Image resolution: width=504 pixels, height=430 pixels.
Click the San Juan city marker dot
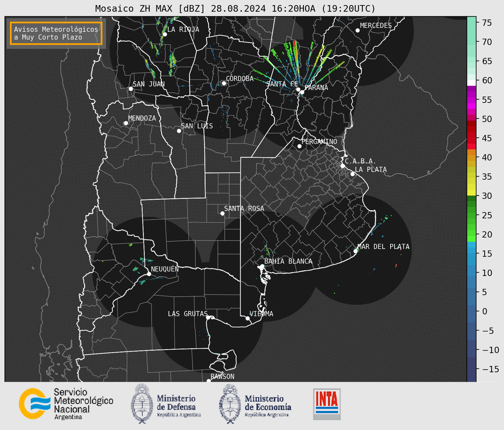tap(131, 89)
